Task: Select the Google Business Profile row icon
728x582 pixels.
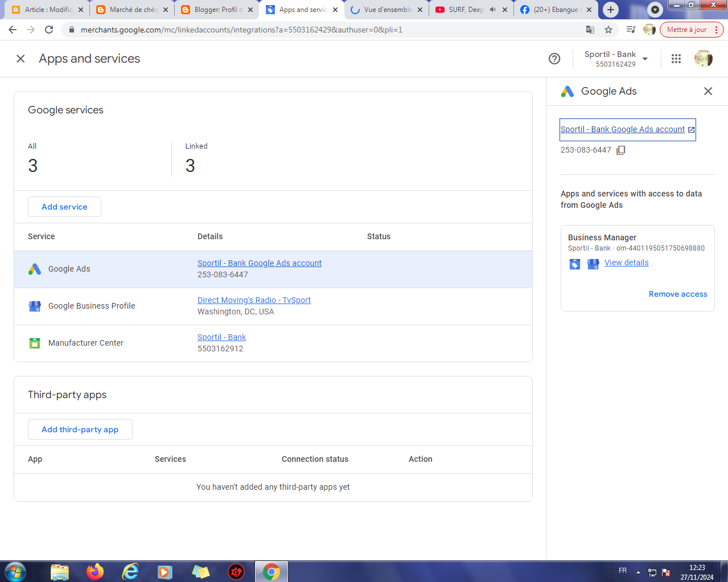Action: click(35, 306)
